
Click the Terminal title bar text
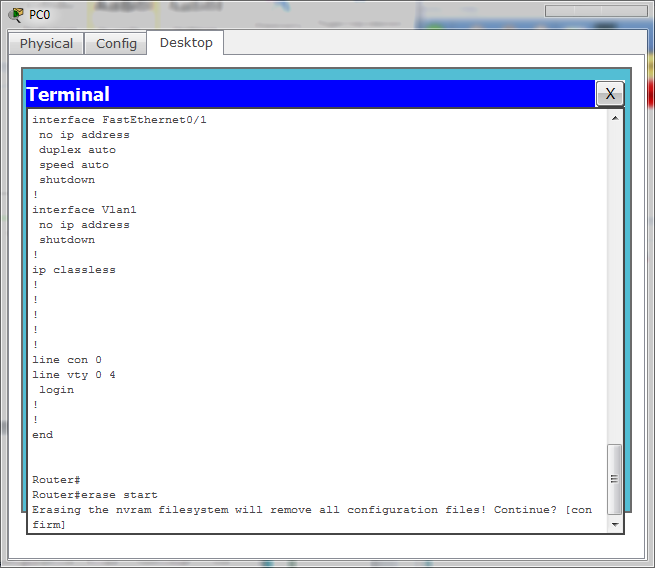click(x=68, y=94)
